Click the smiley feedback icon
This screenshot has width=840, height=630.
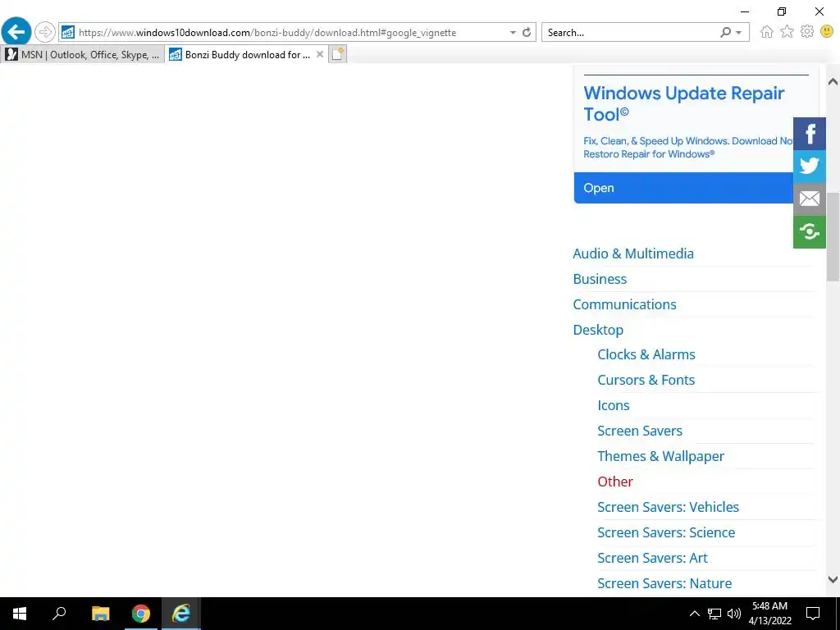coord(827,32)
